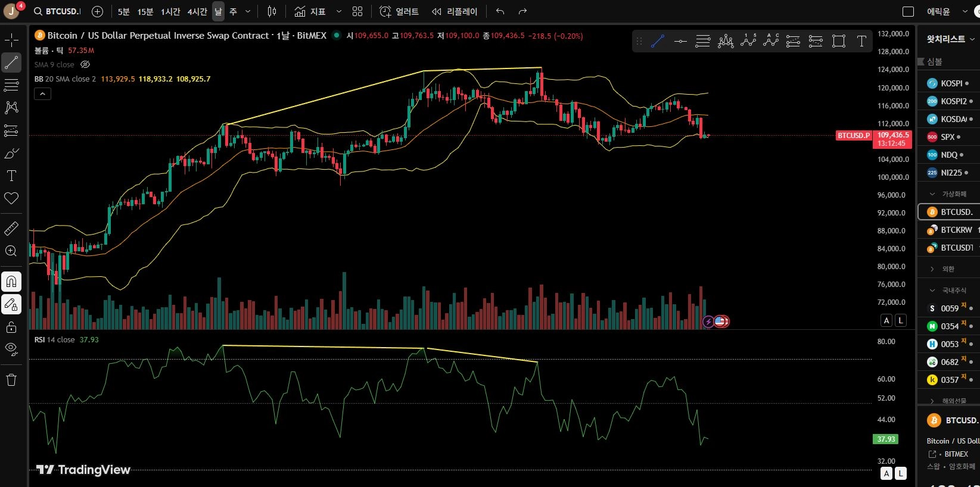
Task: Pick the horizontal line tool in floating toolbar
Action: click(680, 41)
